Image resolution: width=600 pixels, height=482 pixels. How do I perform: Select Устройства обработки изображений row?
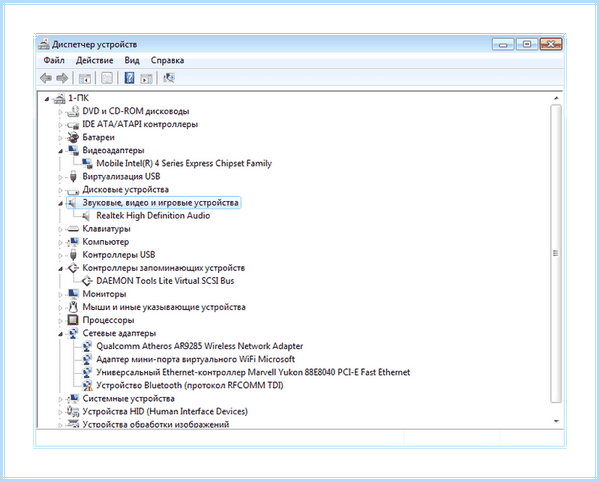[x=156, y=424]
